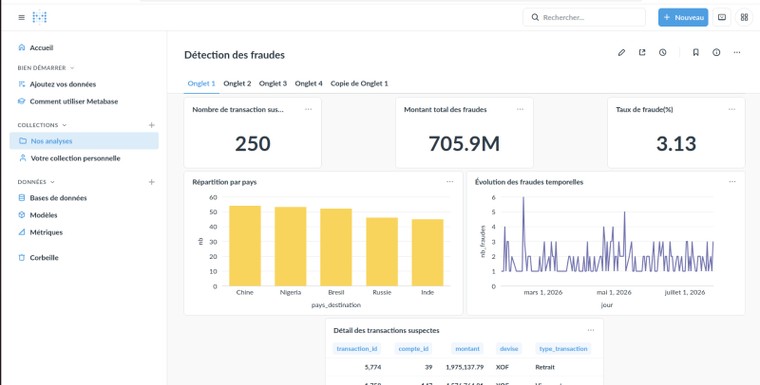
Task: Open the dashboard three-dot menu
Action: 737,53
